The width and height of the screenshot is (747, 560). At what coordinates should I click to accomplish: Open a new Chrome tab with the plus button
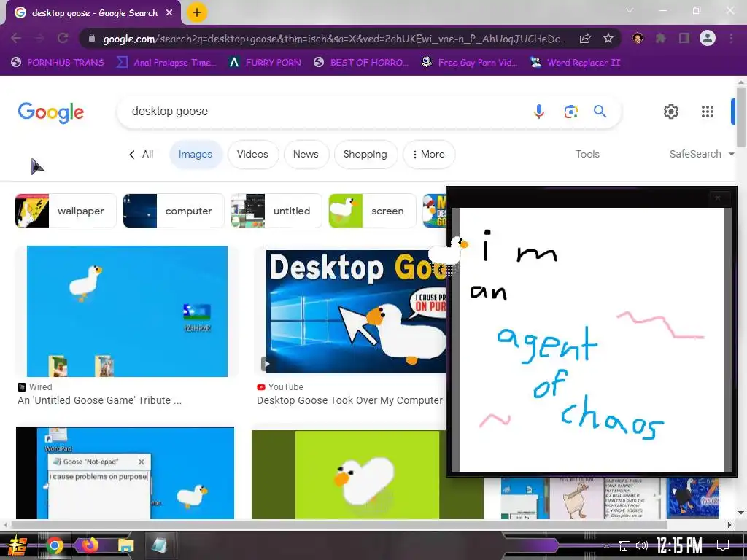[x=197, y=12]
